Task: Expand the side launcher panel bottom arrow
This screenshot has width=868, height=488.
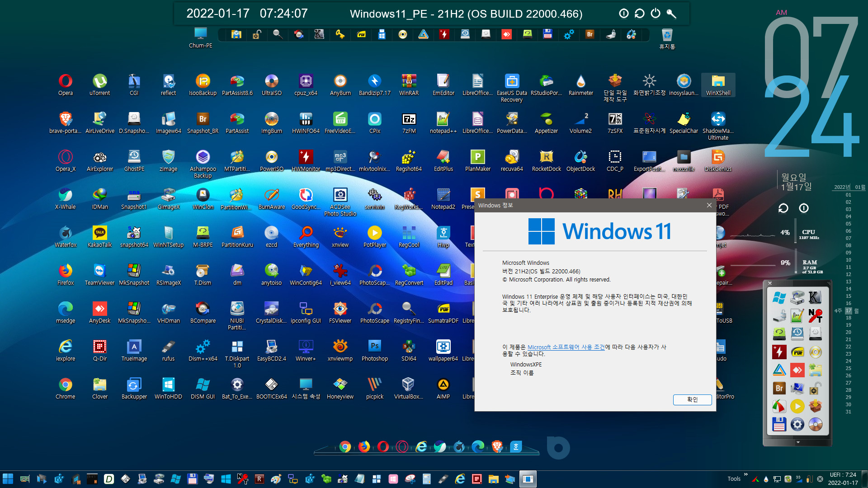Action: [x=798, y=442]
